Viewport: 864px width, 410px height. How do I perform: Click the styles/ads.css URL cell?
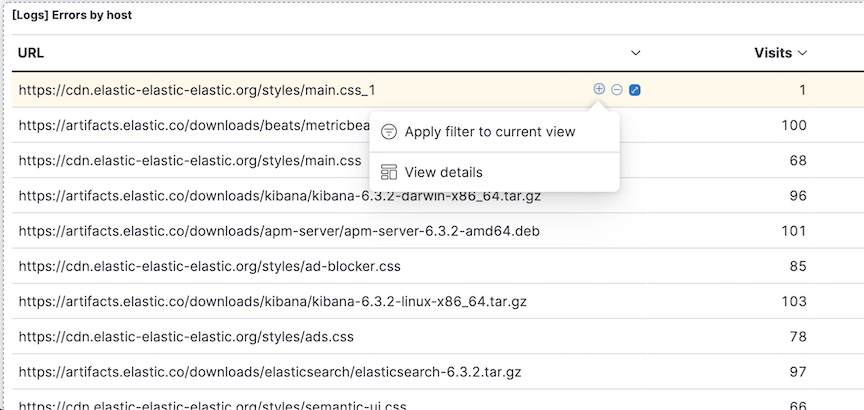pyautogui.click(x=186, y=337)
